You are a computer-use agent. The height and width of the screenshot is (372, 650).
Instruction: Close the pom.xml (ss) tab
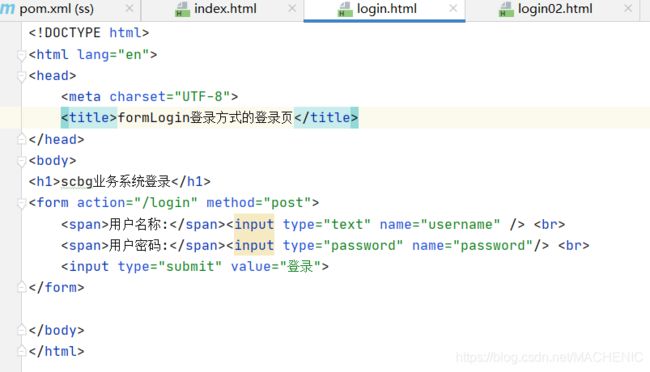(129, 8)
